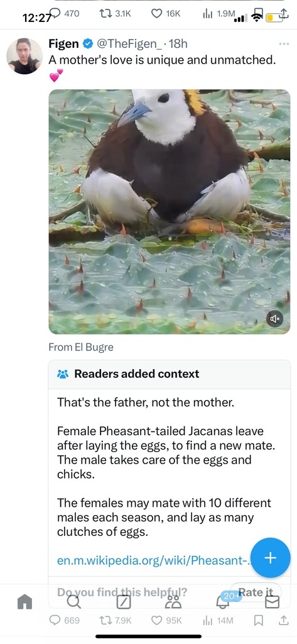Open the Search tab magnifier
The height and width of the screenshot is (644, 297).
(74, 602)
